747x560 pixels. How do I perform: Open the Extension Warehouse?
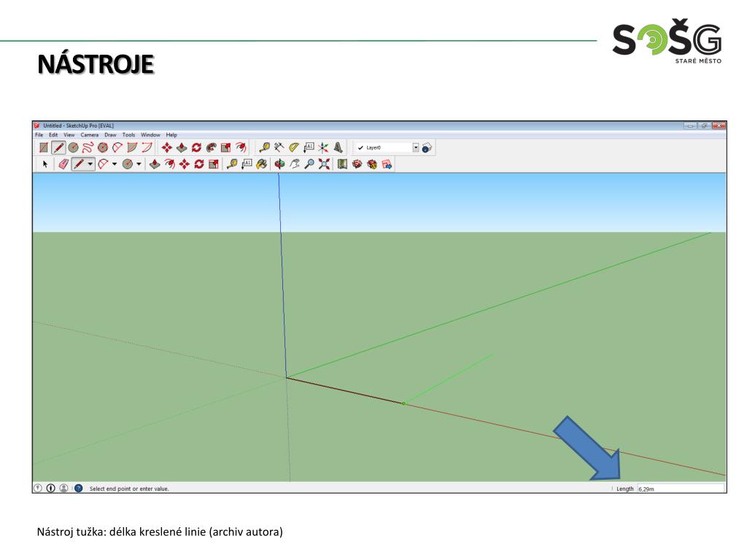371,164
